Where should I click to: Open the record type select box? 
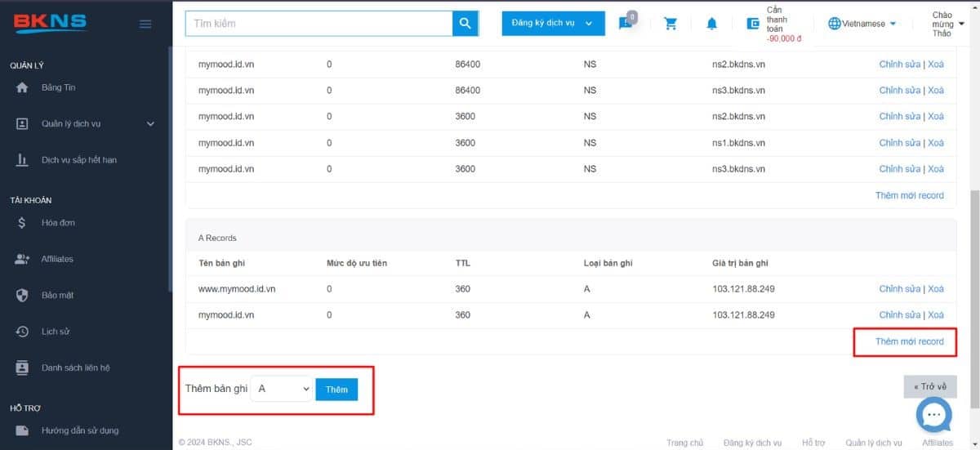pyautogui.click(x=280, y=390)
